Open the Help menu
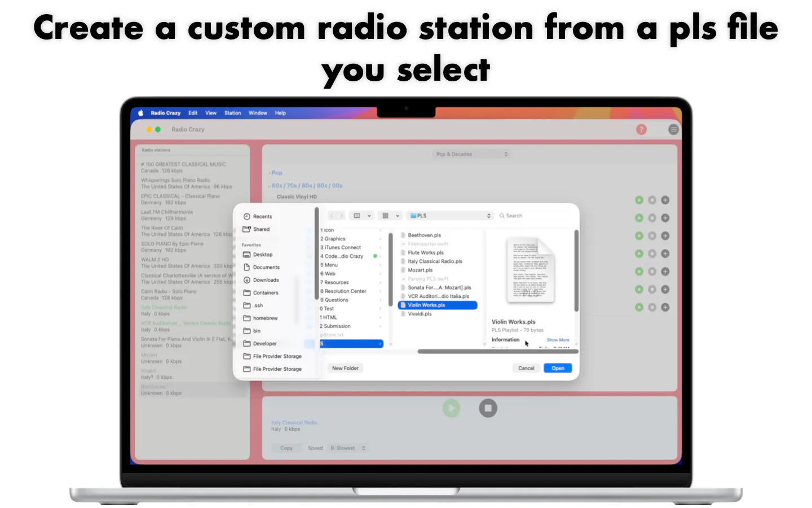The image size is (812, 508). point(280,113)
